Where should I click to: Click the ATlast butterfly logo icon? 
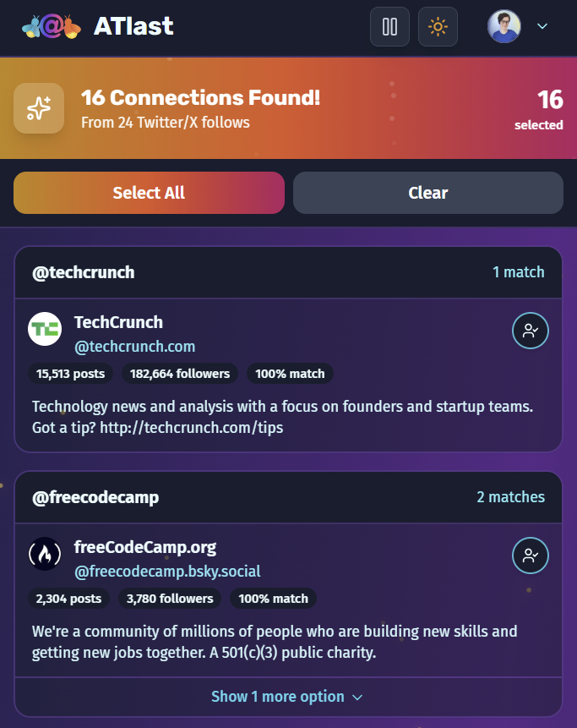coord(52,27)
